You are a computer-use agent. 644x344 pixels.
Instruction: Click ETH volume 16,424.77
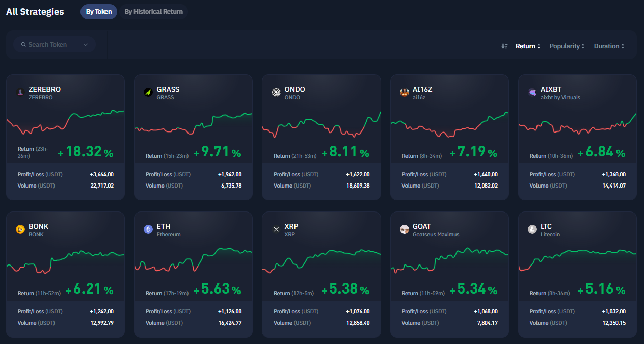[229, 323]
